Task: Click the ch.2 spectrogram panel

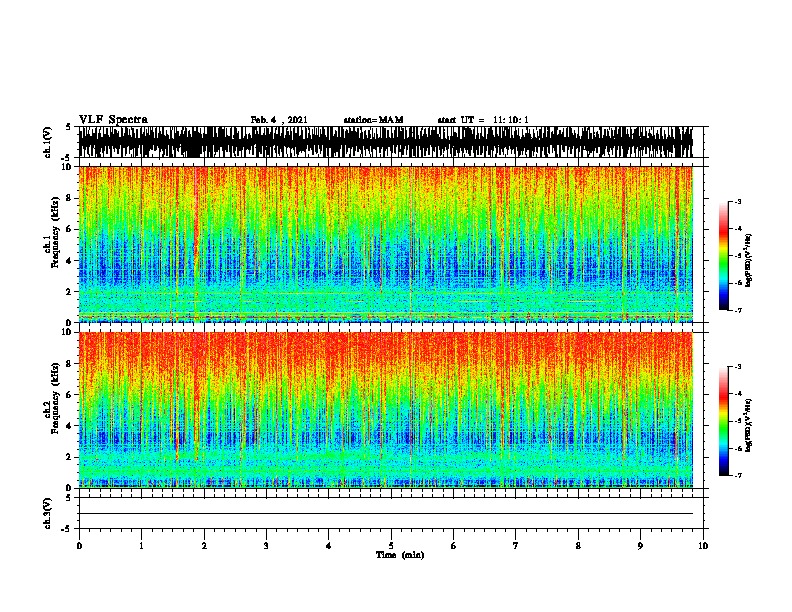Action: [x=385, y=410]
